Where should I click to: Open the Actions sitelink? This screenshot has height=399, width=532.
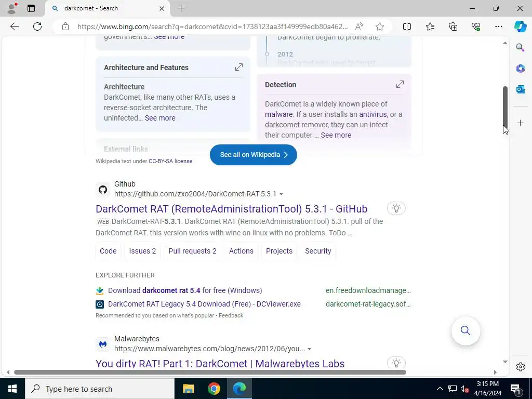point(241,251)
